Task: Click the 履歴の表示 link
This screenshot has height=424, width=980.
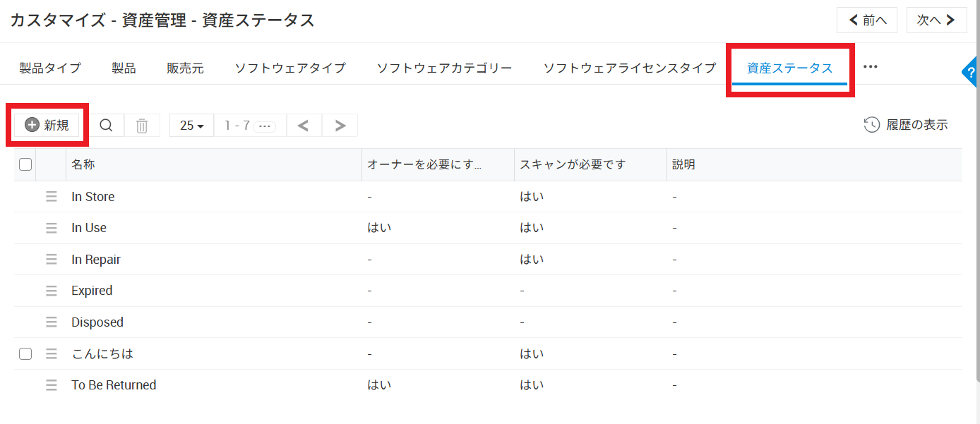Action: coord(907,126)
